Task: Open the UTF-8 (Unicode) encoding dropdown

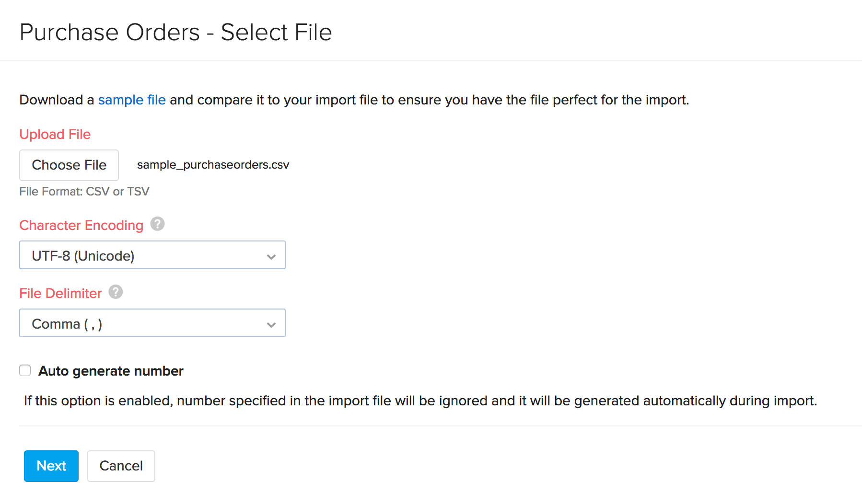Action: click(x=152, y=255)
